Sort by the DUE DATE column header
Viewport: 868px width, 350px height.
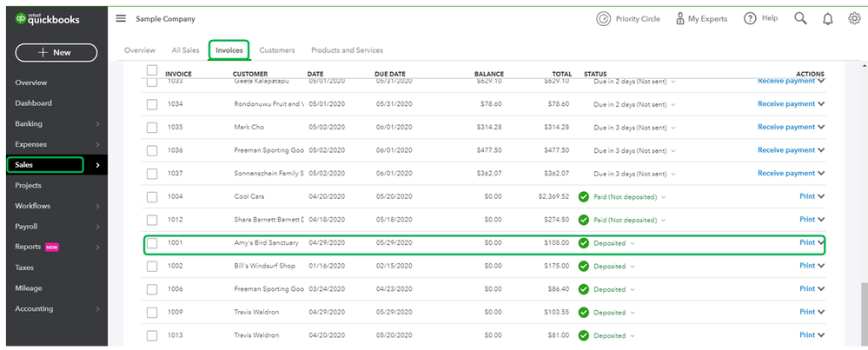coord(390,74)
